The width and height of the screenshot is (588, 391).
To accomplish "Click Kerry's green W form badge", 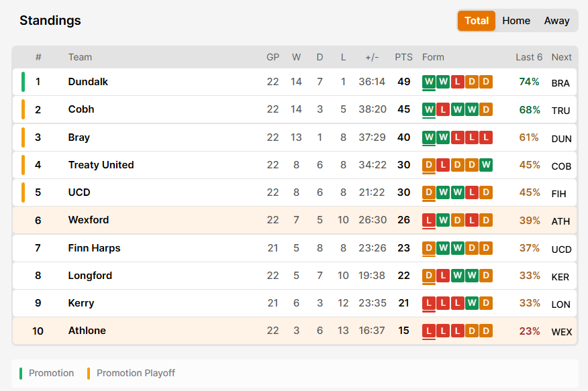I will point(471,303).
